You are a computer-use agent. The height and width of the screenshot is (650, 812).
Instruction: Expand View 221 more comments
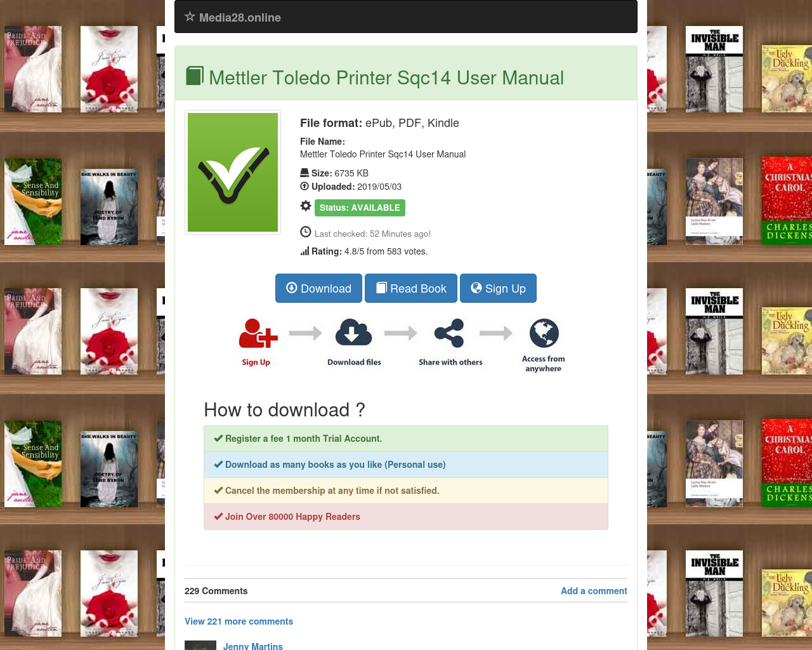click(x=239, y=621)
